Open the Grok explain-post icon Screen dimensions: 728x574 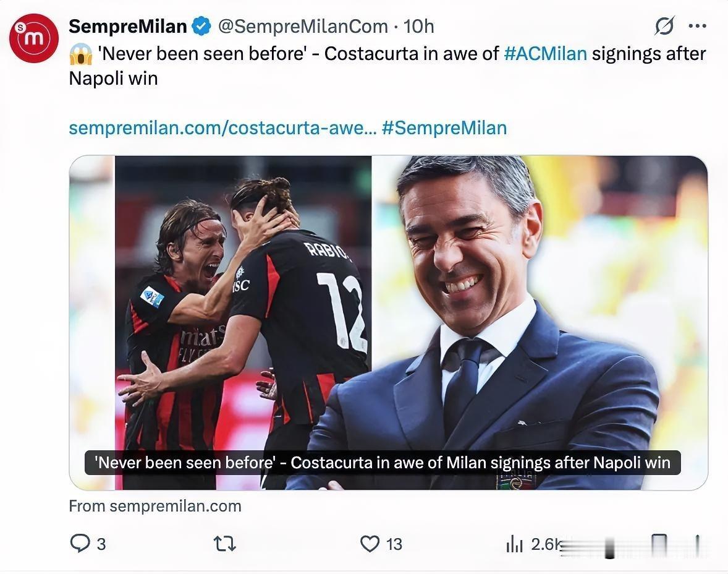(x=664, y=25)
